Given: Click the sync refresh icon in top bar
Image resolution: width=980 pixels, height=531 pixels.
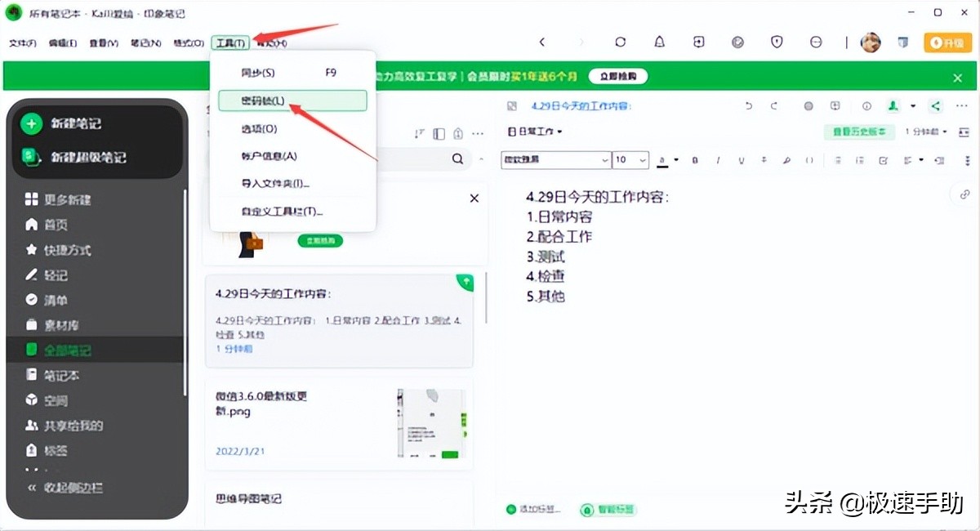Looking at the screenshot, I should 619,42.
